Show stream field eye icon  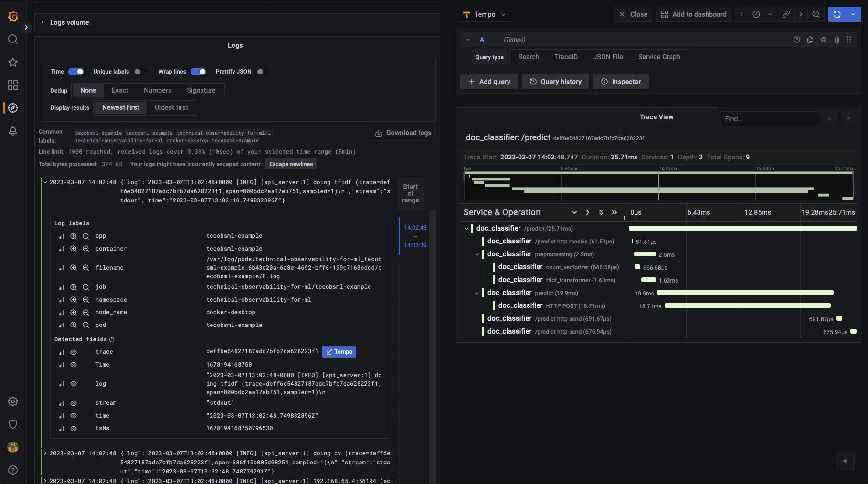coord(74,403)
